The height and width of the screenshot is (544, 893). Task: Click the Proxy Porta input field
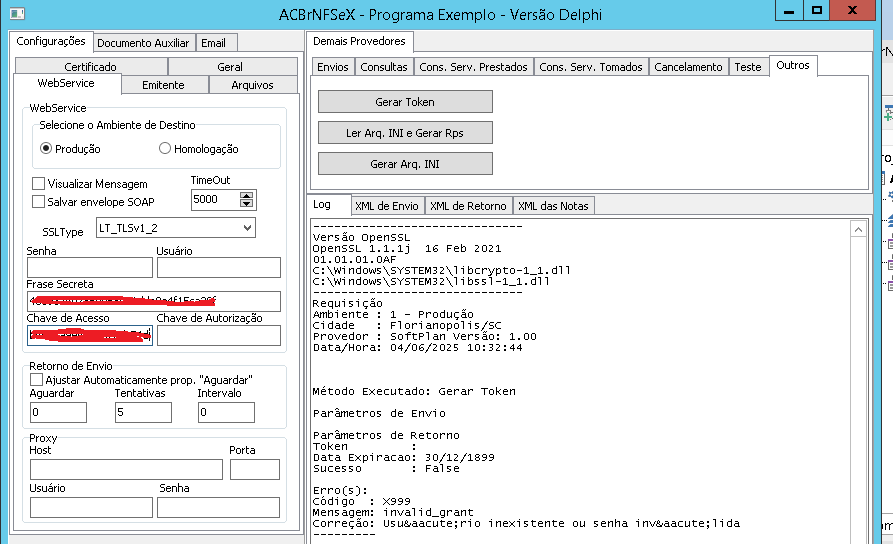pos(255,469)
